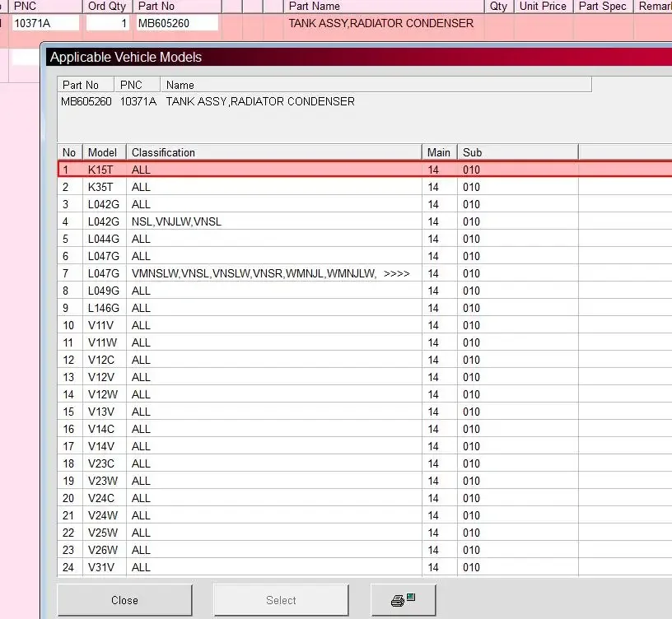Select row 5 model L044G
The width and height of the screenshot is (672, 619).
point(365,239)
